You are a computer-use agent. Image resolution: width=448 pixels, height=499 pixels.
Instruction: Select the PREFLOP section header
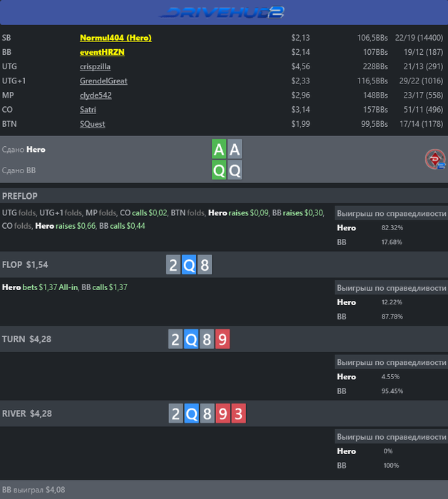tap(20, 196)
